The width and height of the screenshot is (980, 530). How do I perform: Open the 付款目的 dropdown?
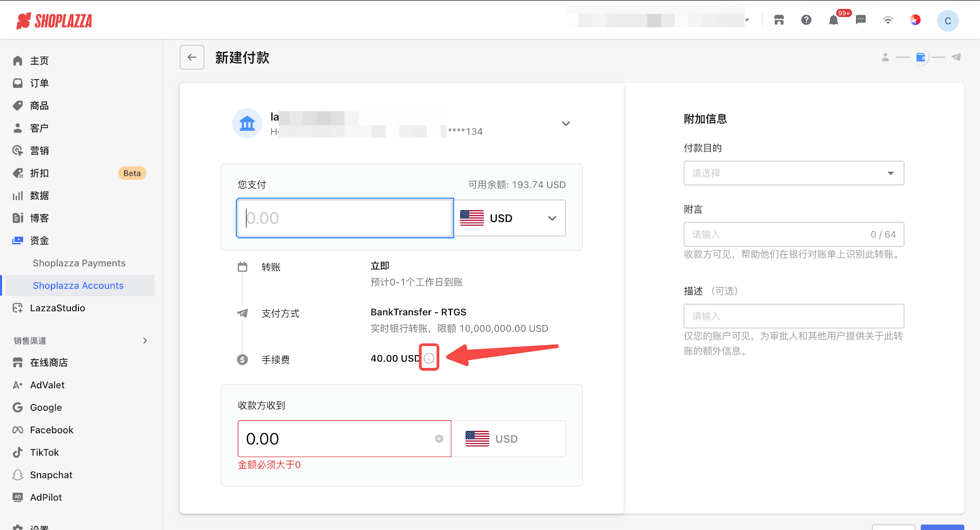(794, 173)
